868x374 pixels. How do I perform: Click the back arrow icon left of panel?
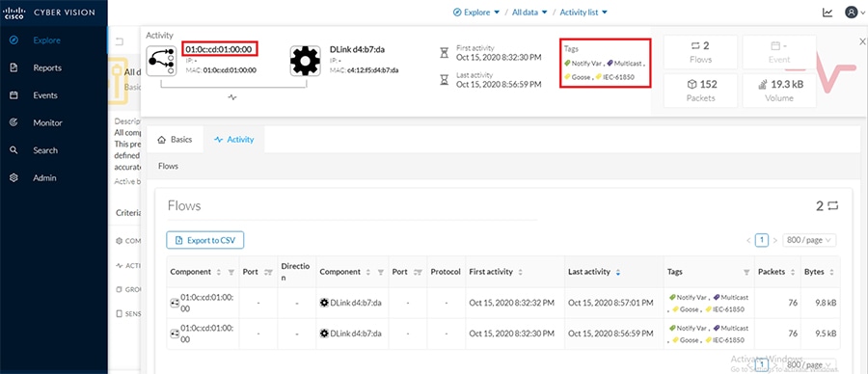click(x=119, y=41)
